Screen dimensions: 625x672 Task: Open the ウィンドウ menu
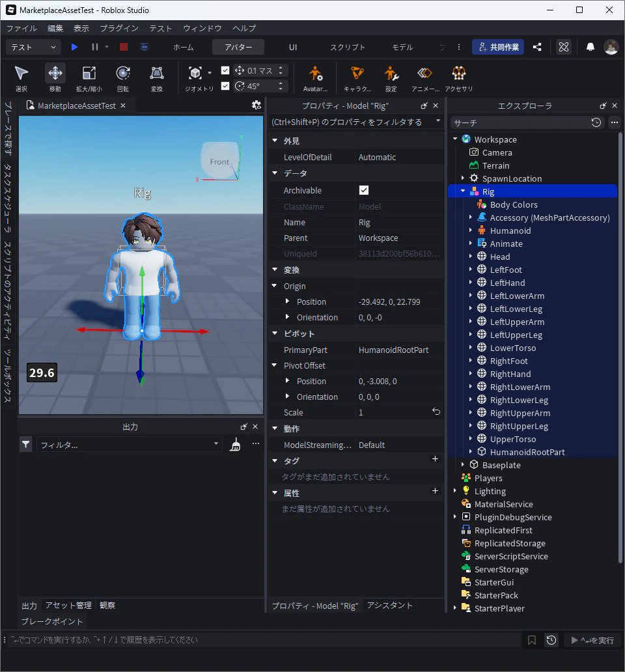tap(202, 28)
